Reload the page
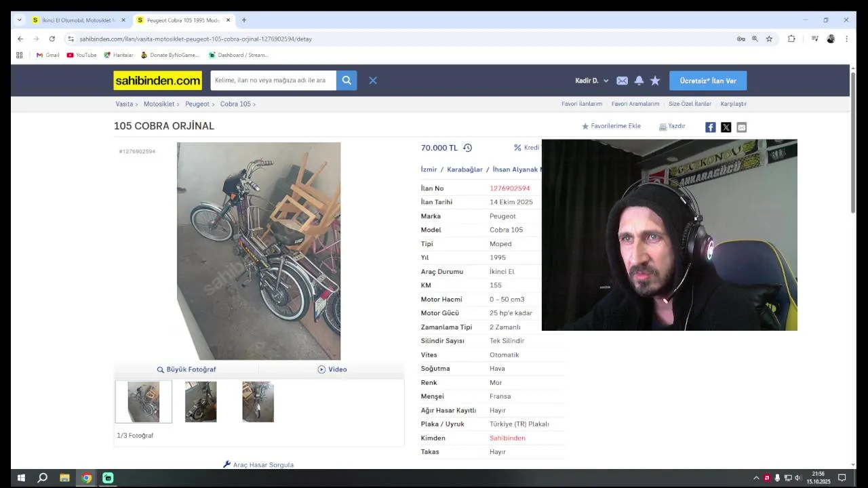 click(x=52, y=39)
